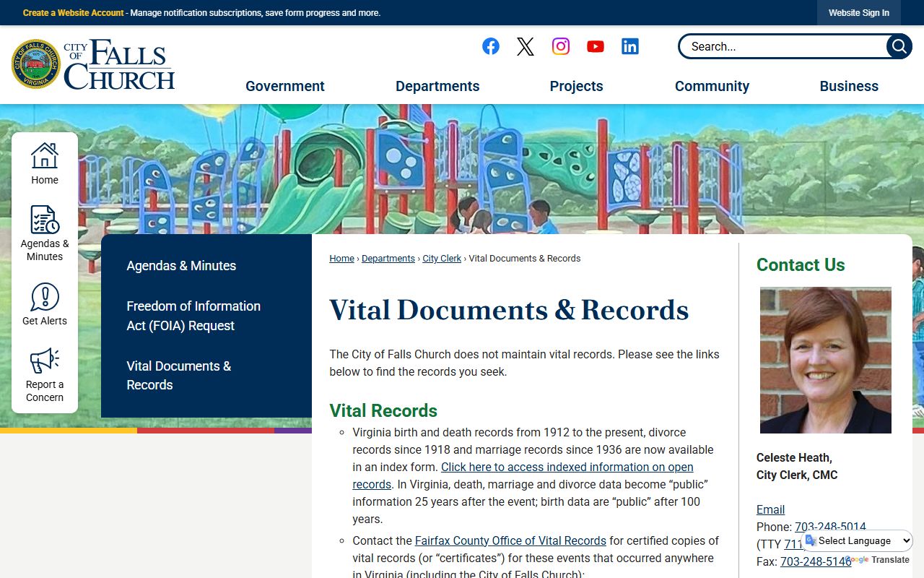Click the Departments breadcrumb link
Viewport: 924px width, 578px height.
point(388,259)
